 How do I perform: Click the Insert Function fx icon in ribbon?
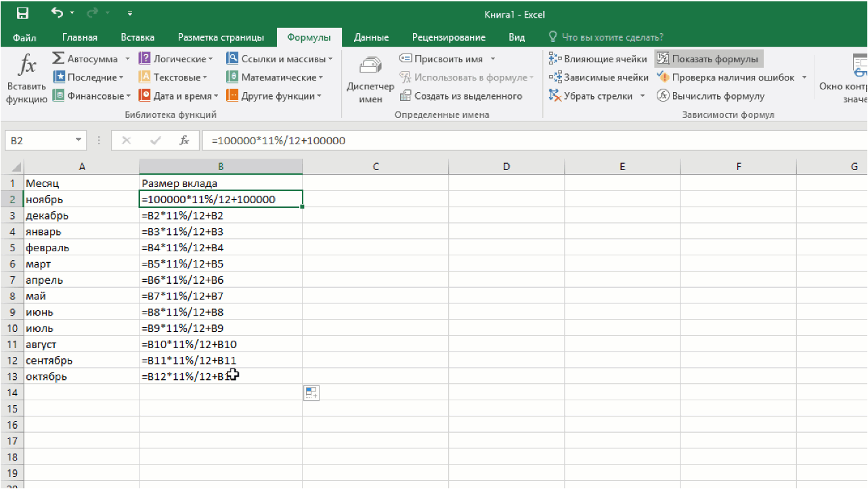click(27, 78)
